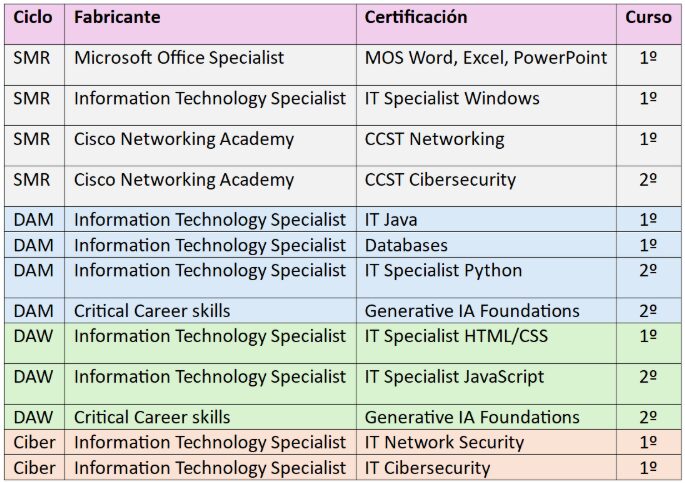Select the Certificación column header
Screen dimensions: 685x483
[x=486, y=24]
